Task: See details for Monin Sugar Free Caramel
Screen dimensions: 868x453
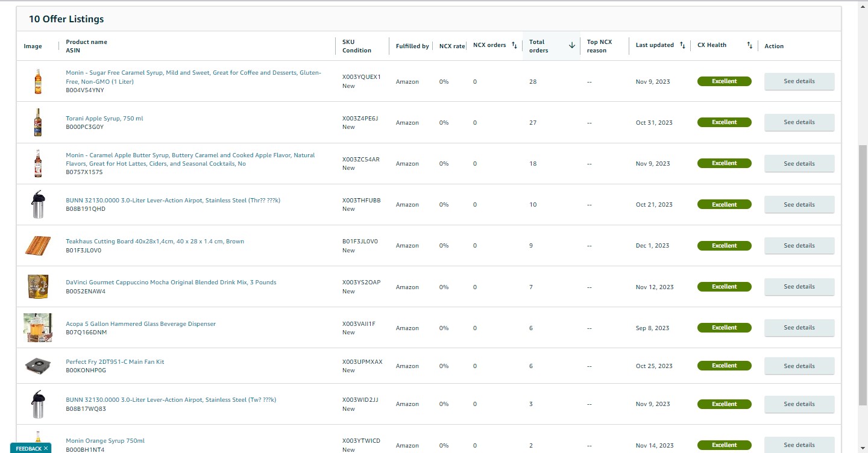Action: coord(799,81)
